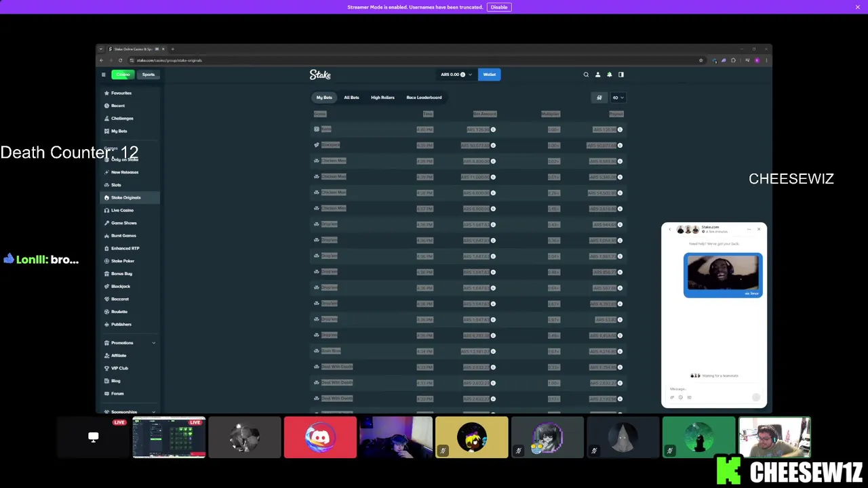Screen dimensions: 868x488
Task: Bookmark this page with star icon
Action: [x=701, y=60]
